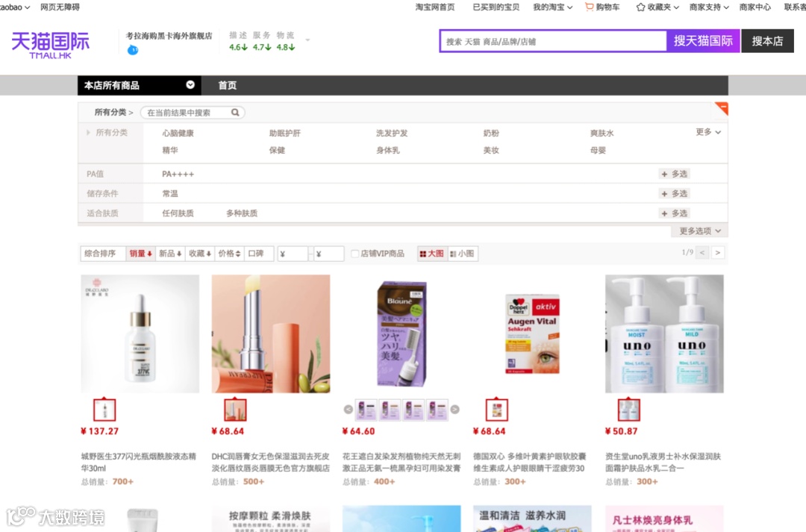Open the Doppelherz Augen Vital product image
This screenshot has width=806, height=532.
coord(533,334)
